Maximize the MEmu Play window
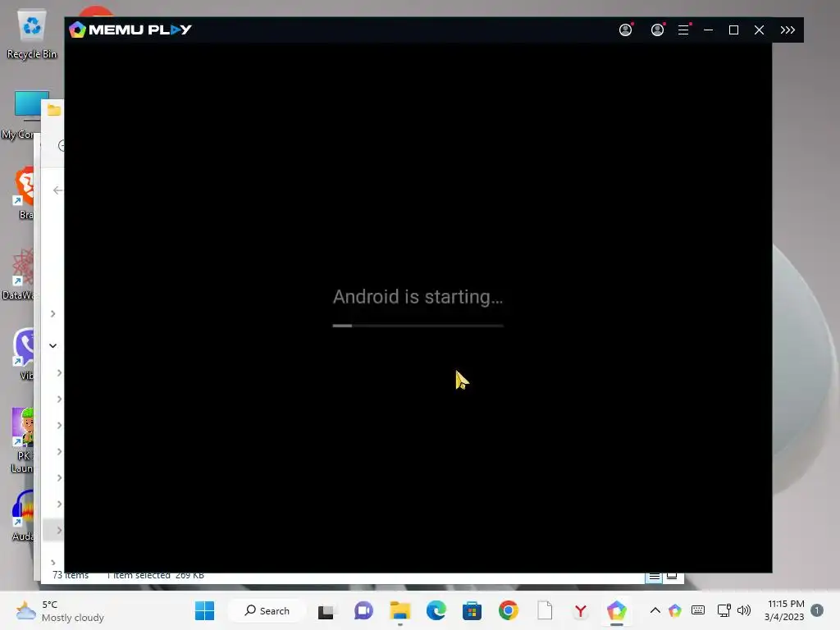Screen dimensions: 840x630 (x=734, y=30)
